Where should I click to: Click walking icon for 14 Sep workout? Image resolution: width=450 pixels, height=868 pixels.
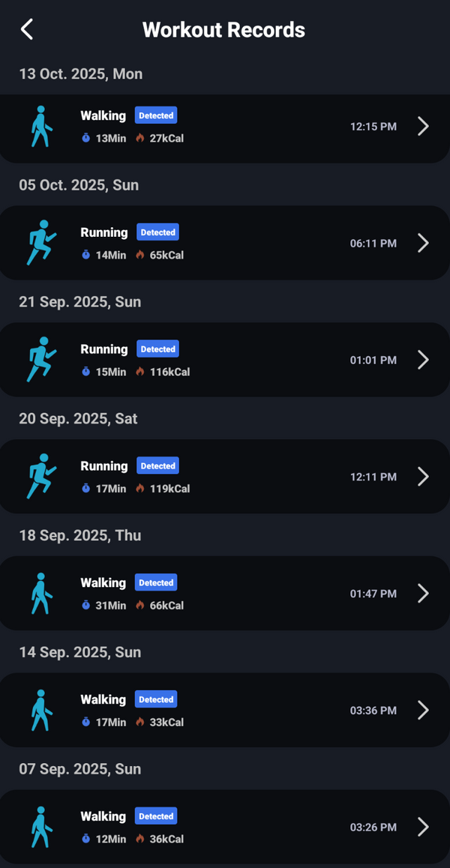click(41, 711)
